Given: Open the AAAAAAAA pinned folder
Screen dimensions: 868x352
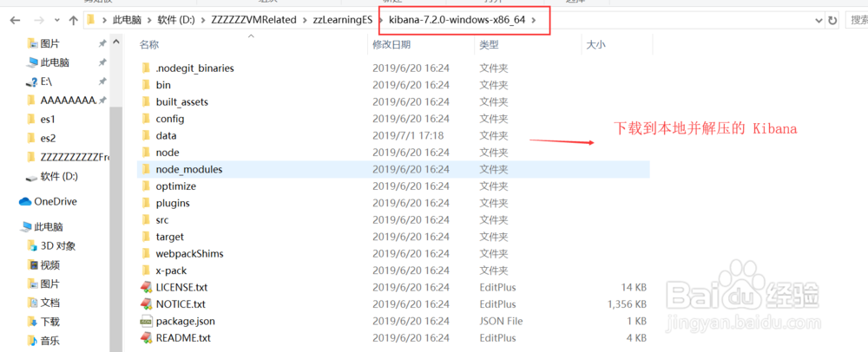Looking at the screenshot, I should (x=68, y=100).
